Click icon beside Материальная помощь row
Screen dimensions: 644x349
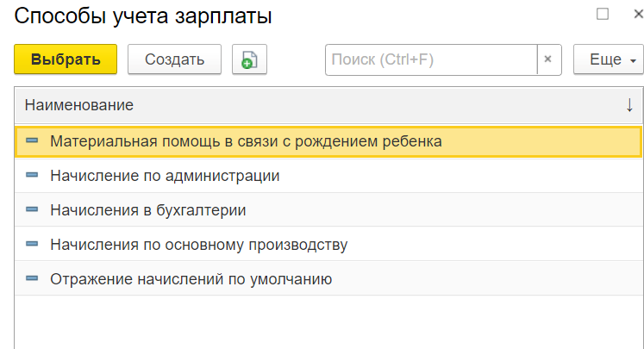coord(33,141)
